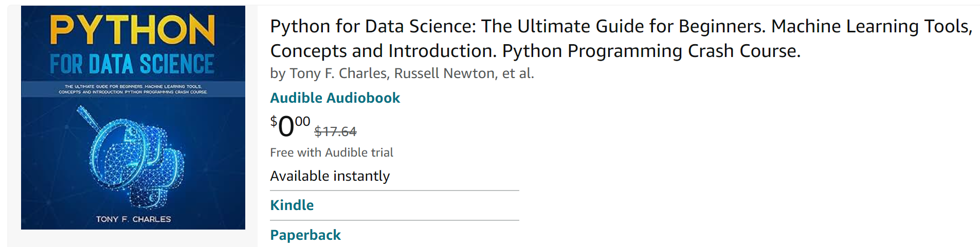Click the $0.00 price
This screenshot has width=980, height=247.
click(x=290, y=126)
